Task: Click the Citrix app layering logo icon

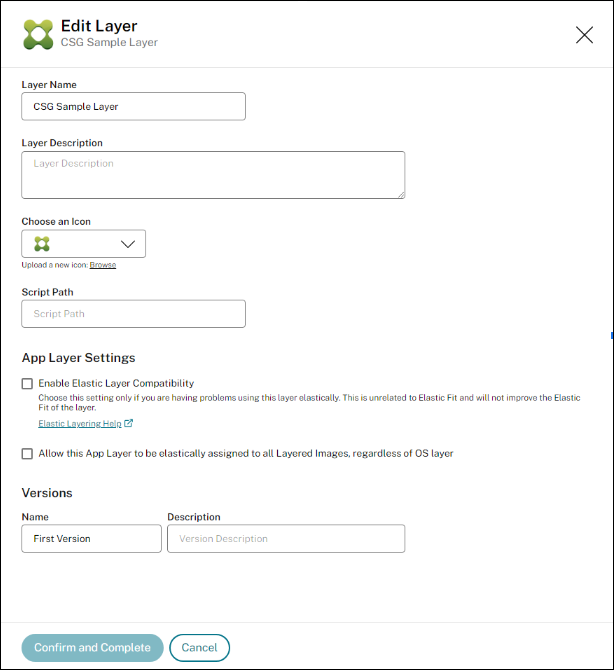Action: pyautogui.click(x=38, y=34)
